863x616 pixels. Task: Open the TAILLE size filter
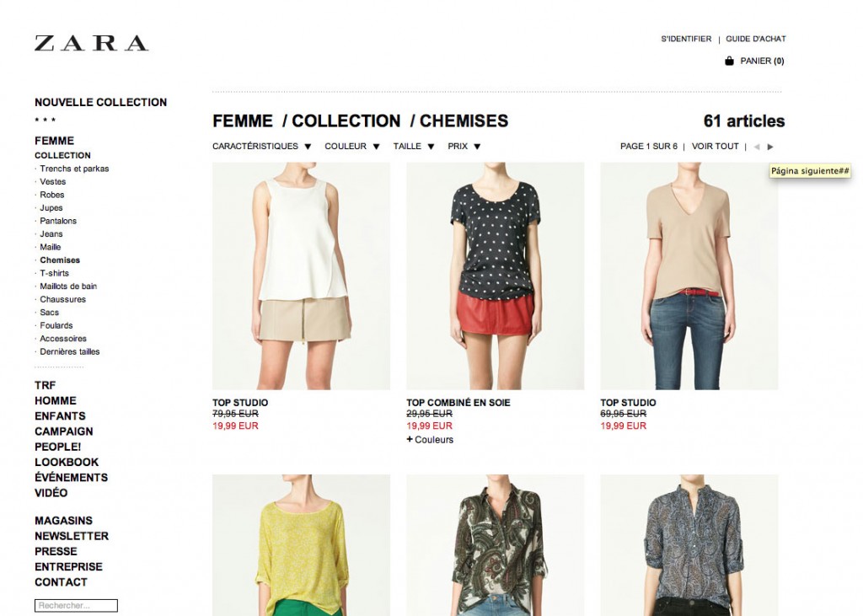[414, 147]
